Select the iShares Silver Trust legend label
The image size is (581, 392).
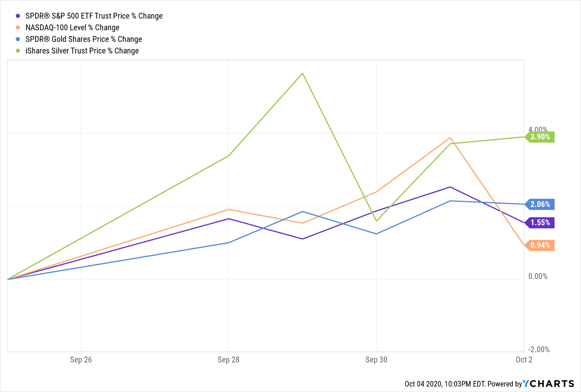click(x=82, y=51)
